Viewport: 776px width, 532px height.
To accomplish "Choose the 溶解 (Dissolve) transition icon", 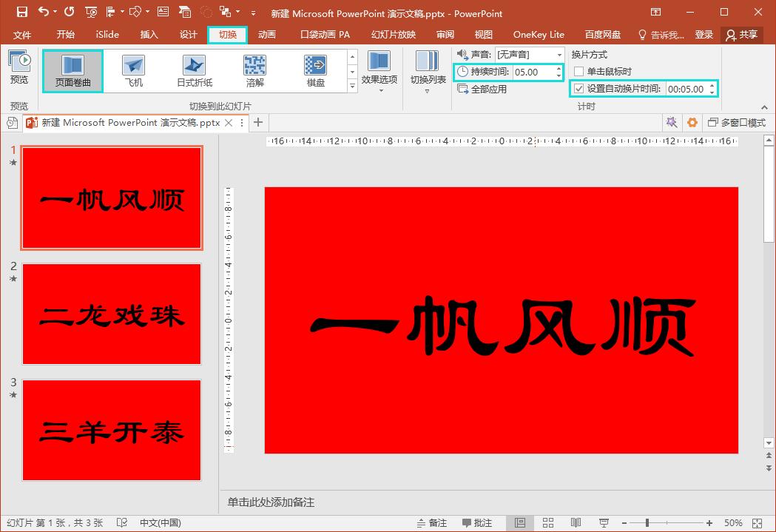I will (x=254, y=71).
